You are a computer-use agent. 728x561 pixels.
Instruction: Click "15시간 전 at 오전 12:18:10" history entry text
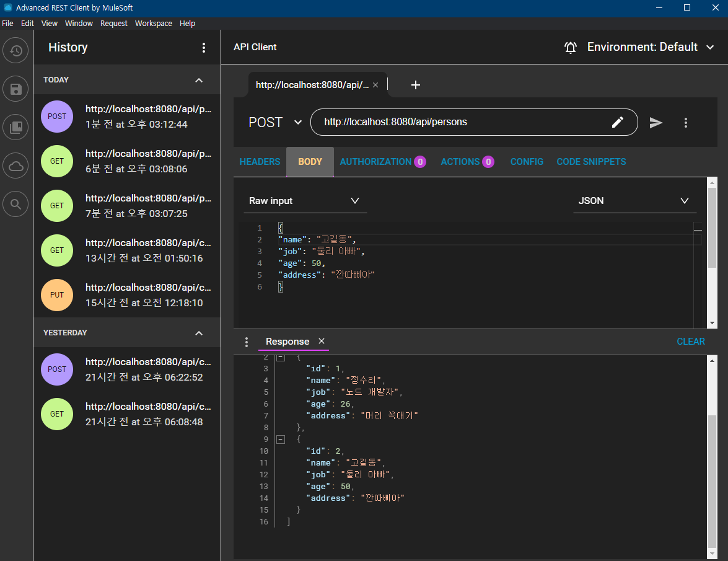(144, 303)
